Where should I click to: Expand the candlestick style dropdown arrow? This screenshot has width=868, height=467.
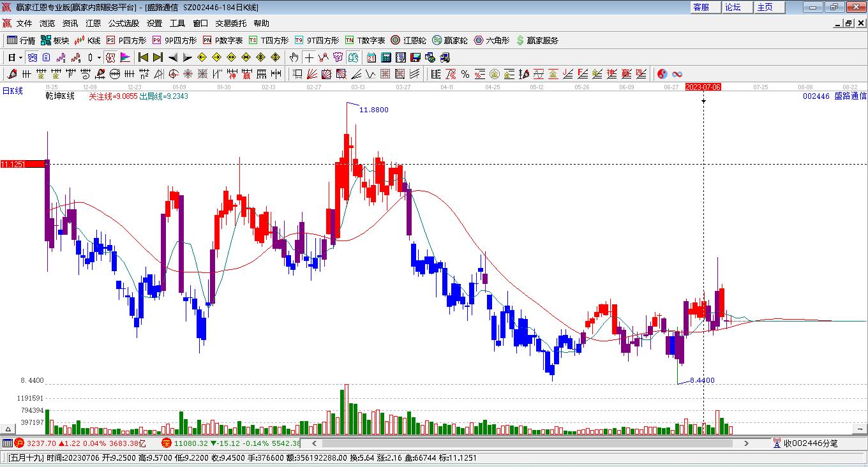pos(99,57)
